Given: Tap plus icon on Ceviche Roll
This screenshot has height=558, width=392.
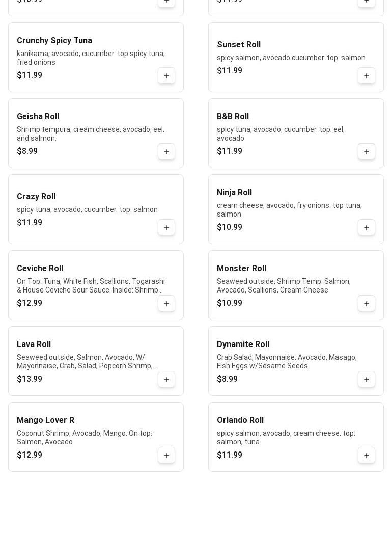Looking at the screenshot, I should 166,304.
